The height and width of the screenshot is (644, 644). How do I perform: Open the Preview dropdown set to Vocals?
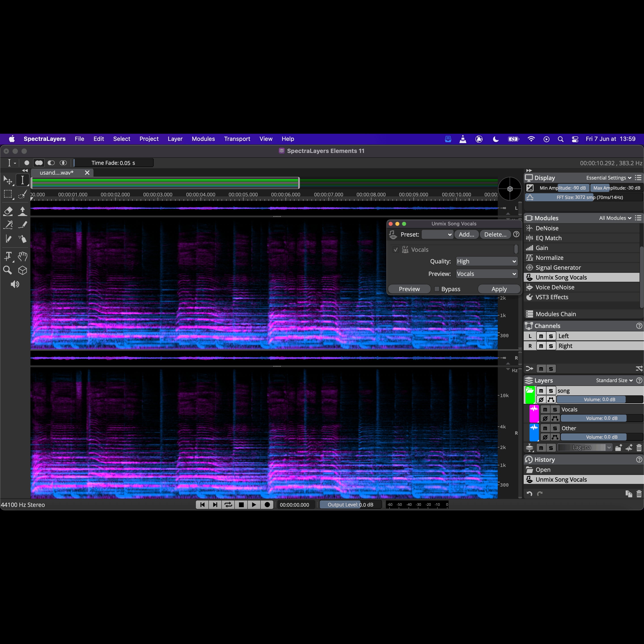[487, 274]
